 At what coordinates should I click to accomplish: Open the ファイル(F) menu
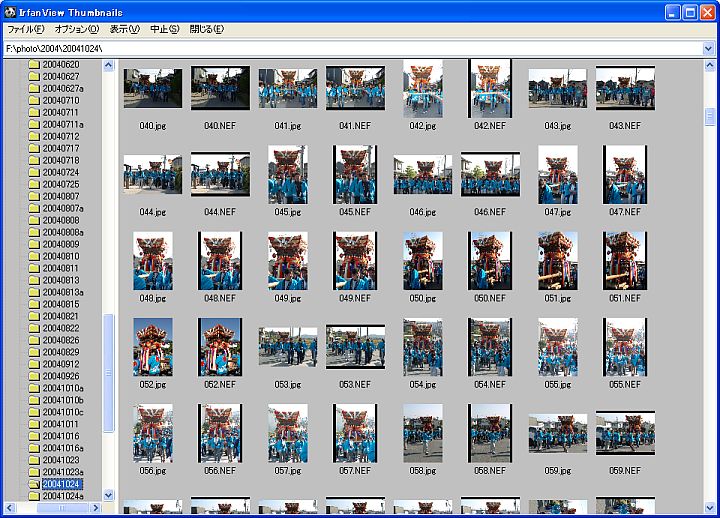tap(25, 29)
